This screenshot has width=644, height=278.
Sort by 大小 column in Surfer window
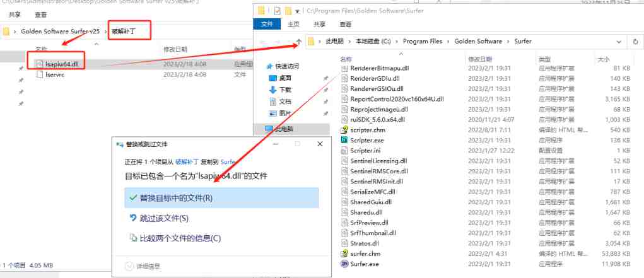604,59
